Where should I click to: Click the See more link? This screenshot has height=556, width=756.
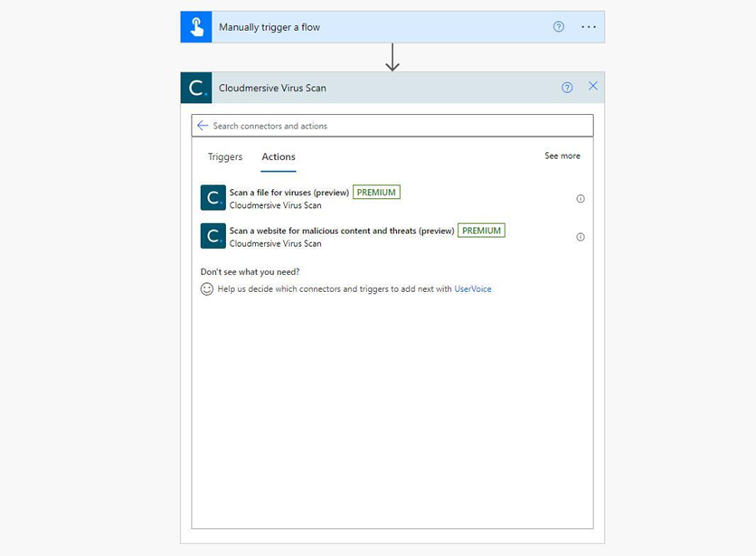(x=562, y=155)
